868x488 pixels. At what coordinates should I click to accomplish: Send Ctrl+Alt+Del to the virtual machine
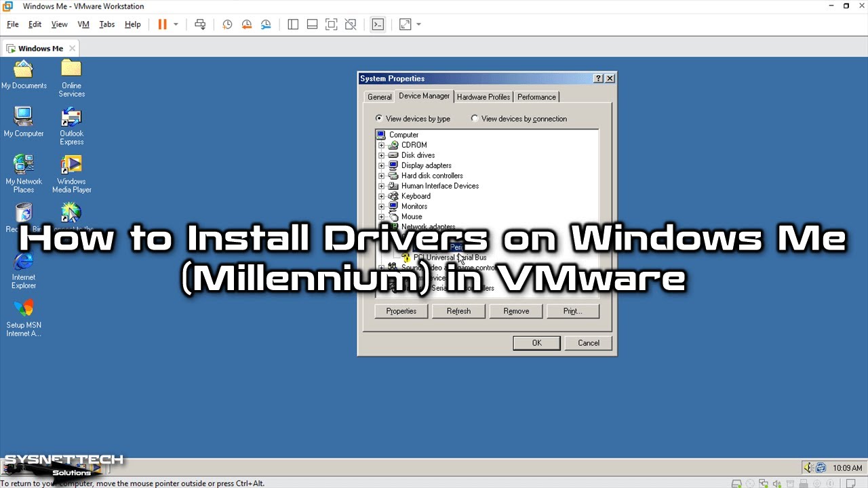tap(200, 24)
